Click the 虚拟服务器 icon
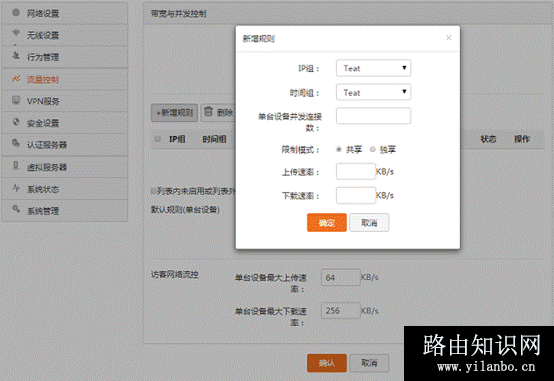The width and height of the screenshot is (554, 381). click(x=16, y=165)
